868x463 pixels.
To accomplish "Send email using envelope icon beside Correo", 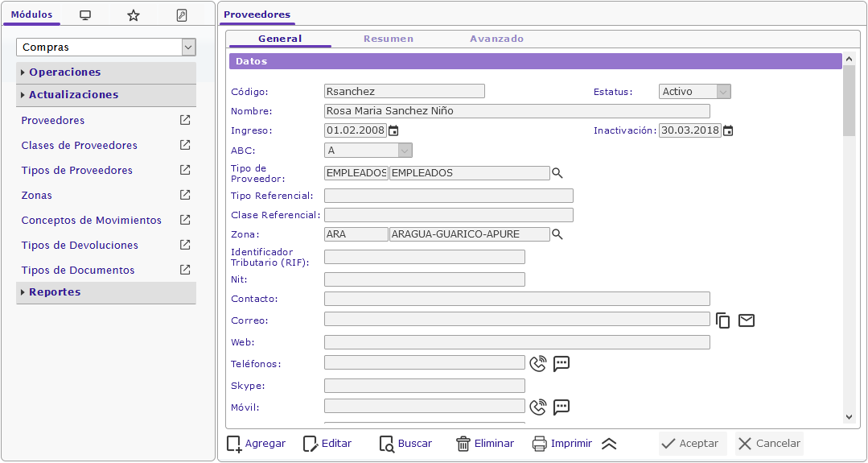I will click(747, 320).
